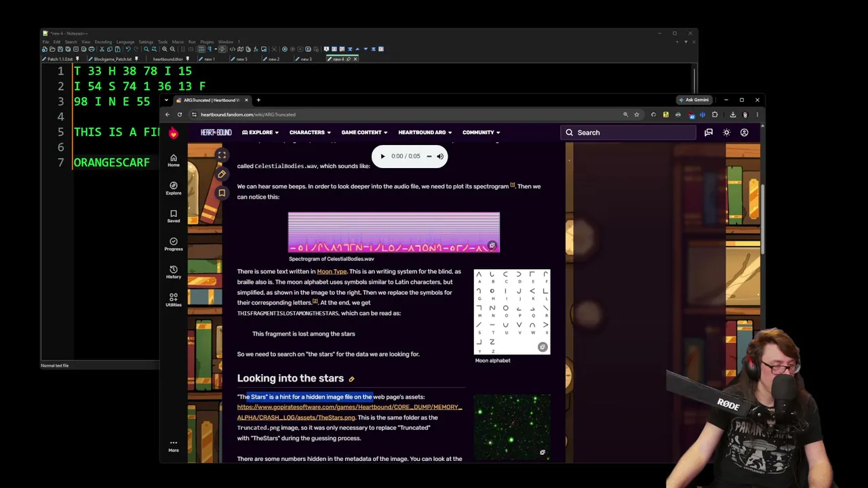Open the TheStars.png asset URL link
The width and height of the screenshot is (868, 488).
(349, 412)
